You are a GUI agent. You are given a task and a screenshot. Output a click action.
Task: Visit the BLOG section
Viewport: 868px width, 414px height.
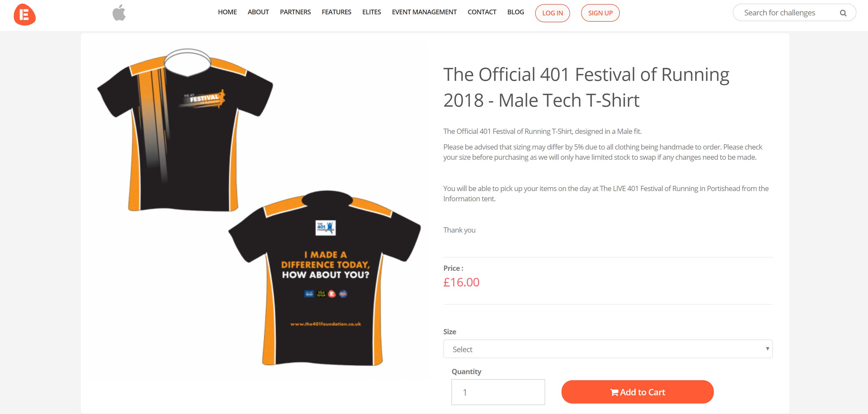point(515,12)
